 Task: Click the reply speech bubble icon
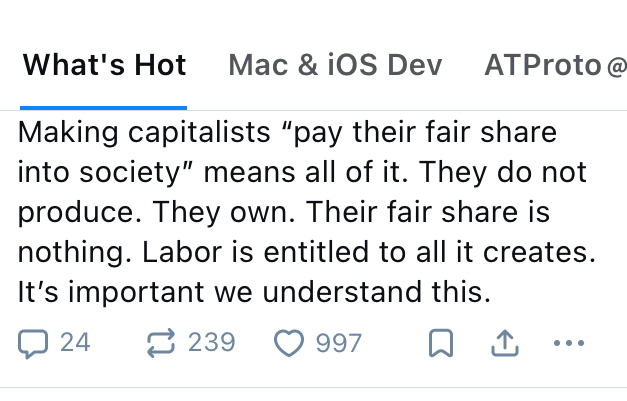[x=33, y=344]
